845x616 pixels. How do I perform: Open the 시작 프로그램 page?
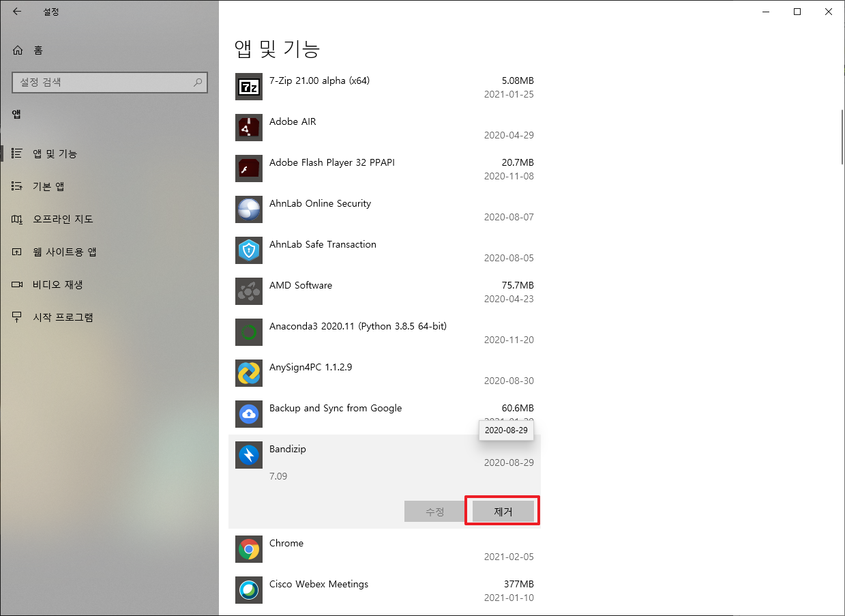[x=109, y=317]
